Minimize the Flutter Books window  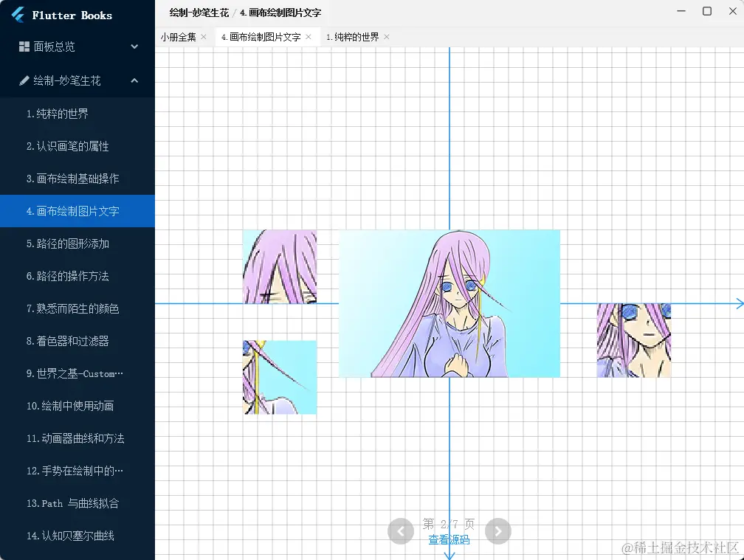(x=681, y=11)
